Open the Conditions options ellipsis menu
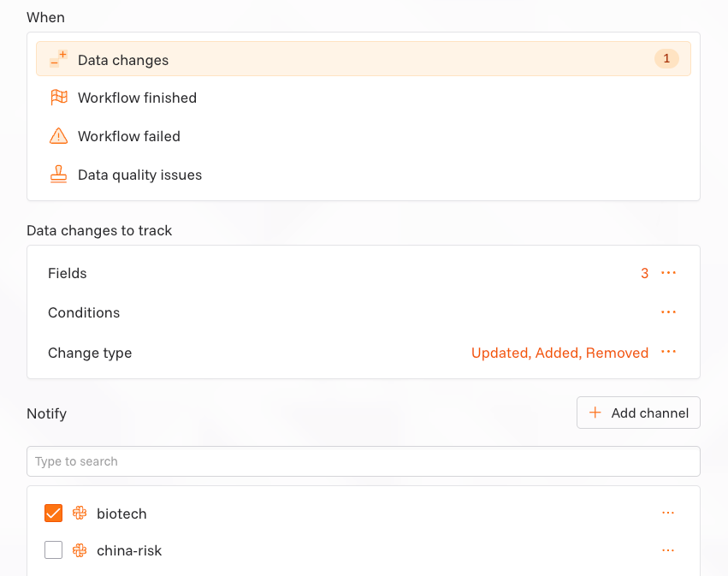728x576 pixels. pyautogui.click(x=668, y=312)
